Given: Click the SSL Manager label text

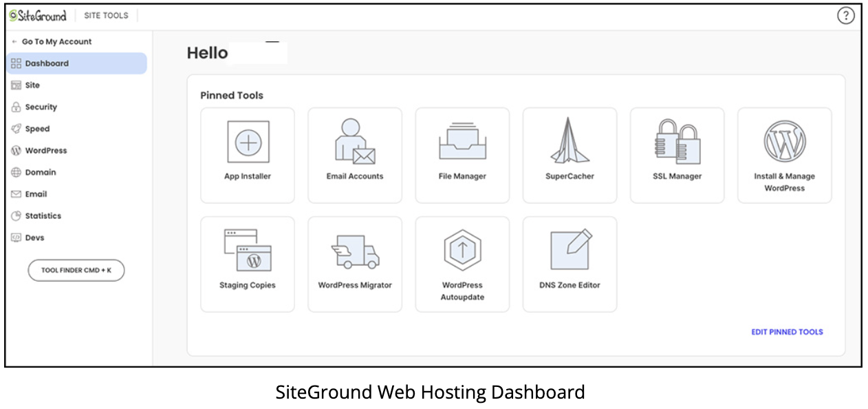Looking at the screenshot, I should click(677, 176).
